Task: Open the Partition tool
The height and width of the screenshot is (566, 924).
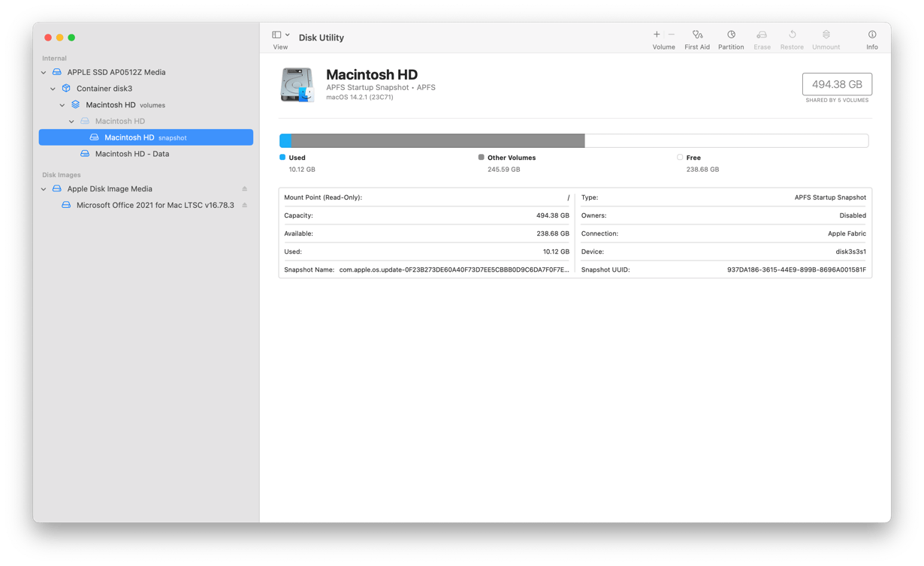Action: click(730, 35)
